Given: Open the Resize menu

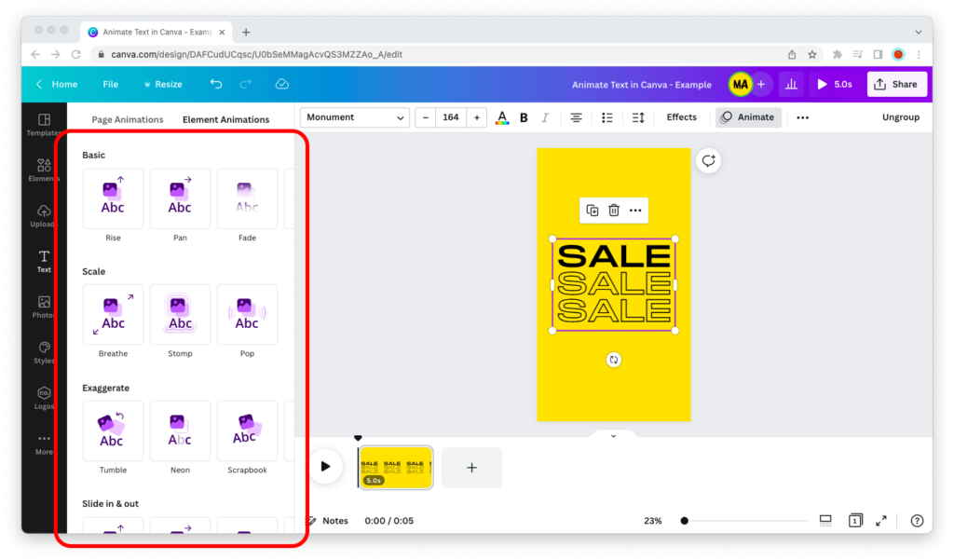Looking at the screenshot, I should (x=163, y=84).
